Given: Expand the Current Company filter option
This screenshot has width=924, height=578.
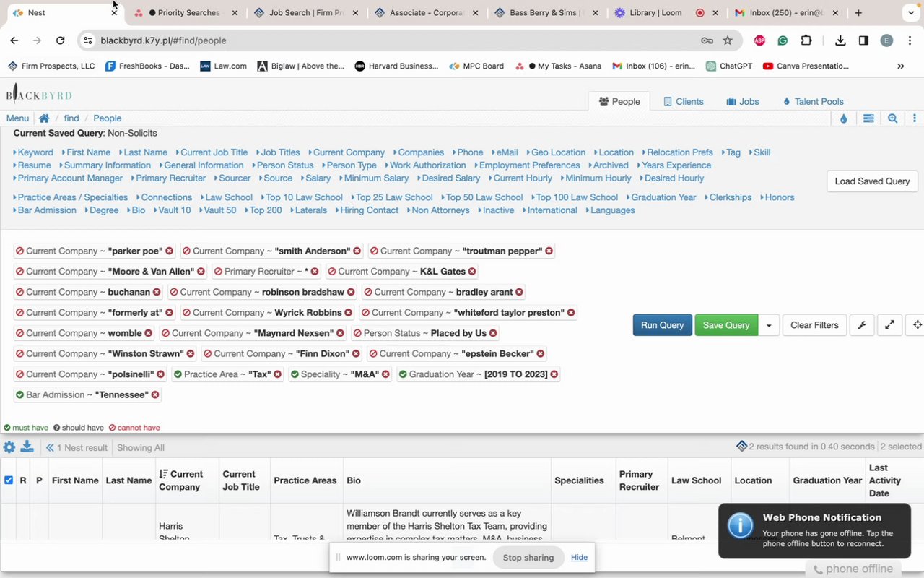Looking at the screenshot, I should 346,152.
